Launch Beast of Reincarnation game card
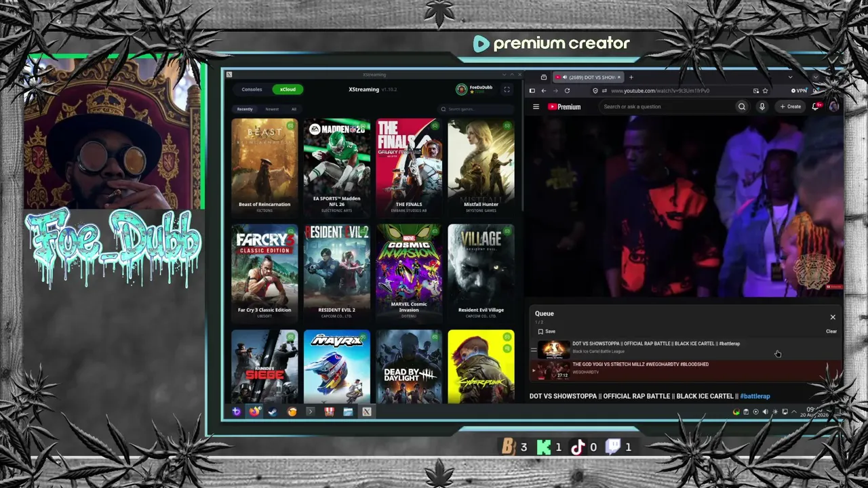868x488 pixels. tap(264, 167)
